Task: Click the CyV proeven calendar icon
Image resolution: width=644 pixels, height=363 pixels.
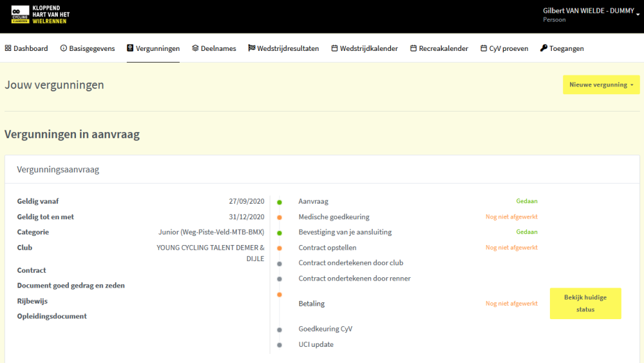Action: pos(484,48)
